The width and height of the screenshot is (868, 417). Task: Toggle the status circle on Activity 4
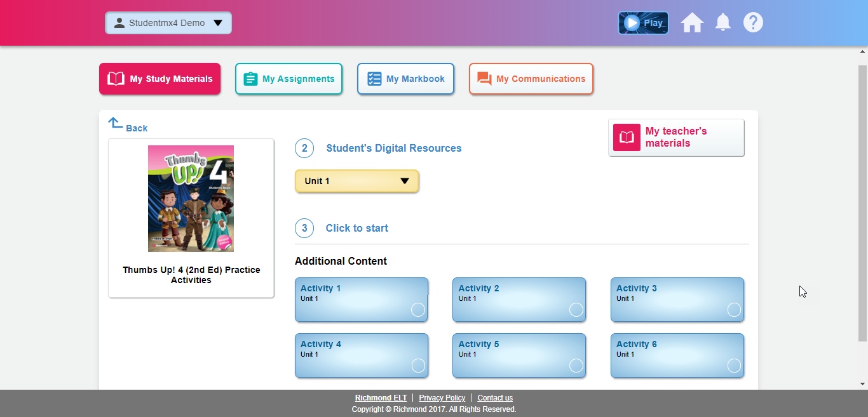[x=418, y=366]
